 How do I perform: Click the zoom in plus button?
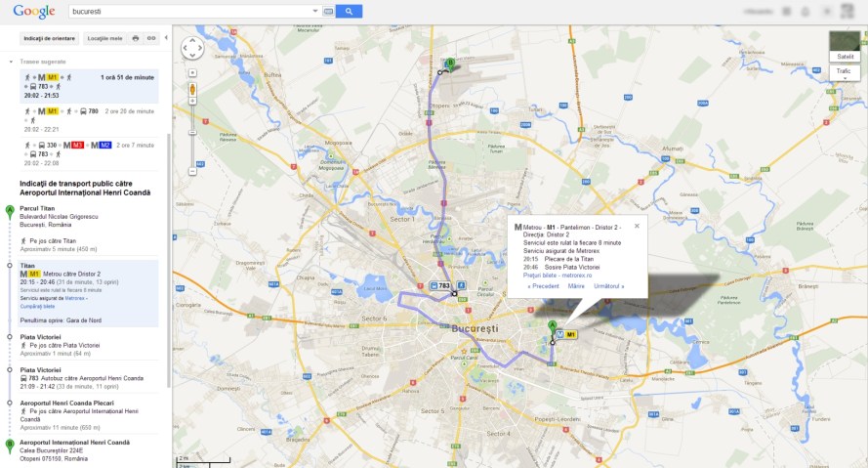pos(192,73)
